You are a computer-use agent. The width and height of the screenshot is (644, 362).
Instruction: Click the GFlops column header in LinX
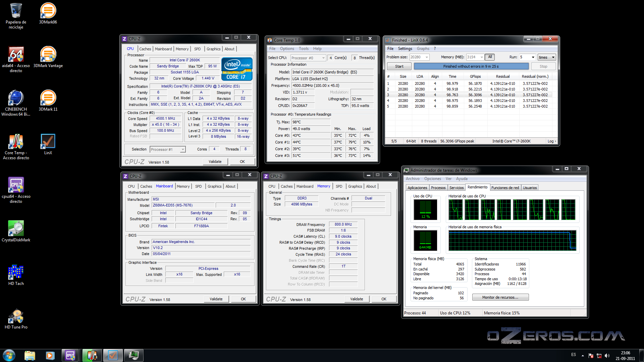click(x=475, y=76)
